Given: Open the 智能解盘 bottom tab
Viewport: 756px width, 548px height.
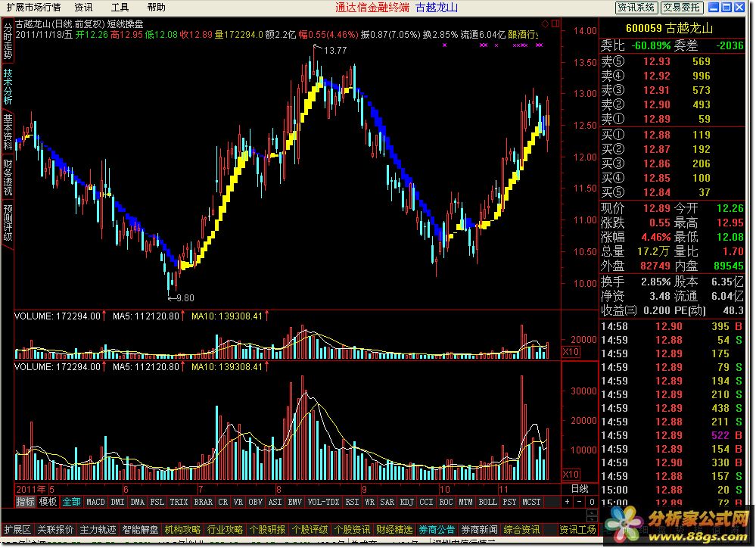Looking at the screenshot, I should pos(140,530).
